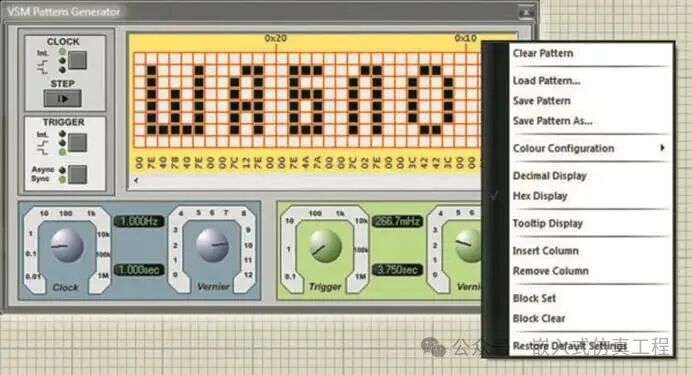Choose Save Pattern As... option

click(x=552, y=121)
